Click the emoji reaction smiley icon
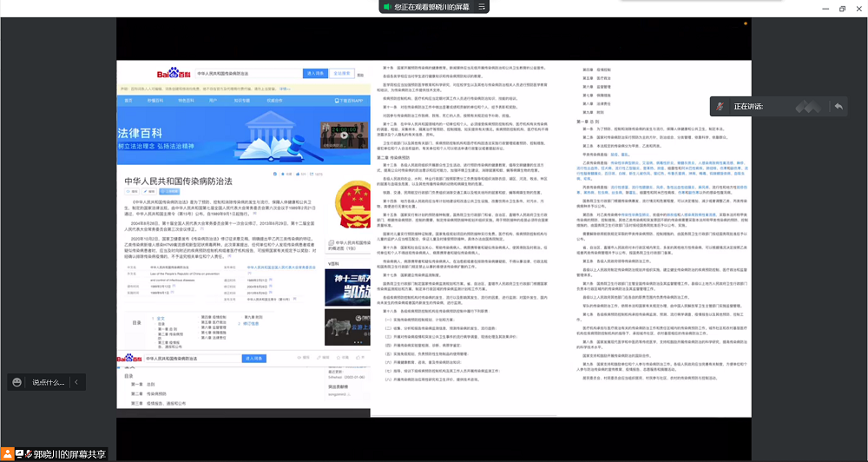Screen dimensions: 868x462 coord(16,382)
